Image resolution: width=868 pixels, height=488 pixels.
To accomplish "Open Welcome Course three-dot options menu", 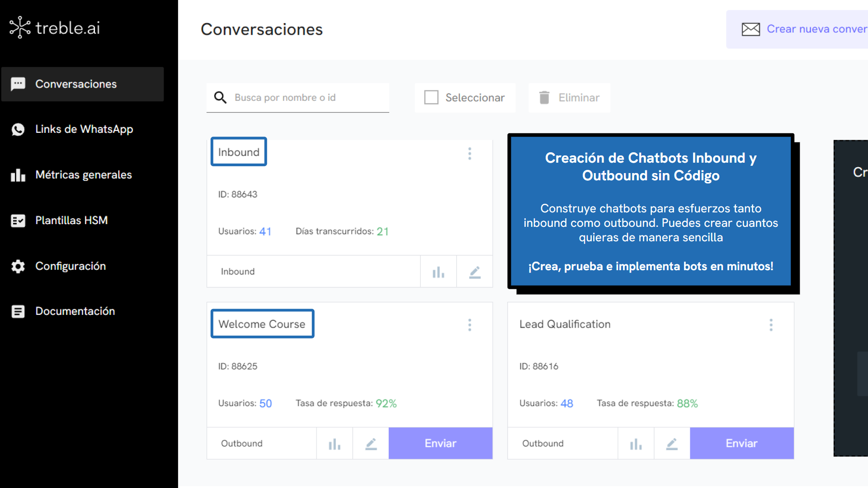I will [470, 325].
